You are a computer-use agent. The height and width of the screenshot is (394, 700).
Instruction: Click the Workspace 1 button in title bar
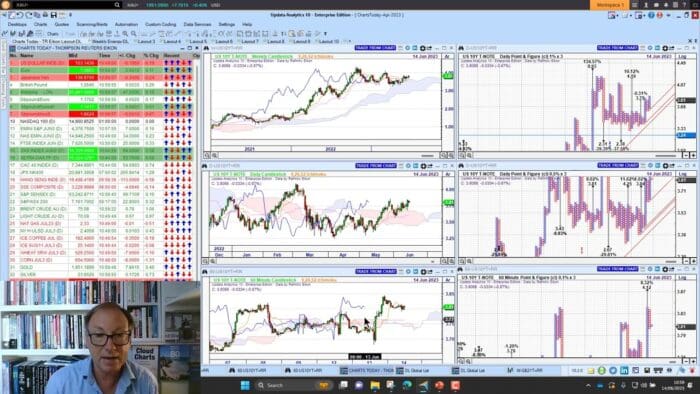point(609,5)
